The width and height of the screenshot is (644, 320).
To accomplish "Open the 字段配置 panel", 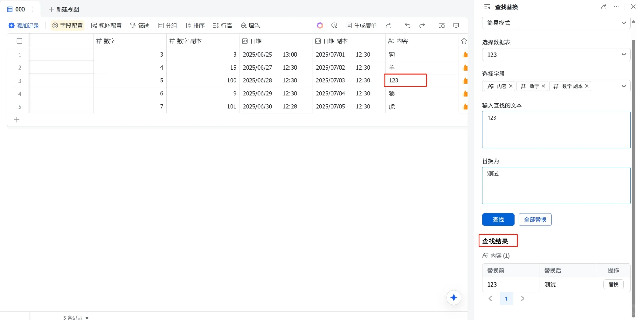I will click(67, 25).
